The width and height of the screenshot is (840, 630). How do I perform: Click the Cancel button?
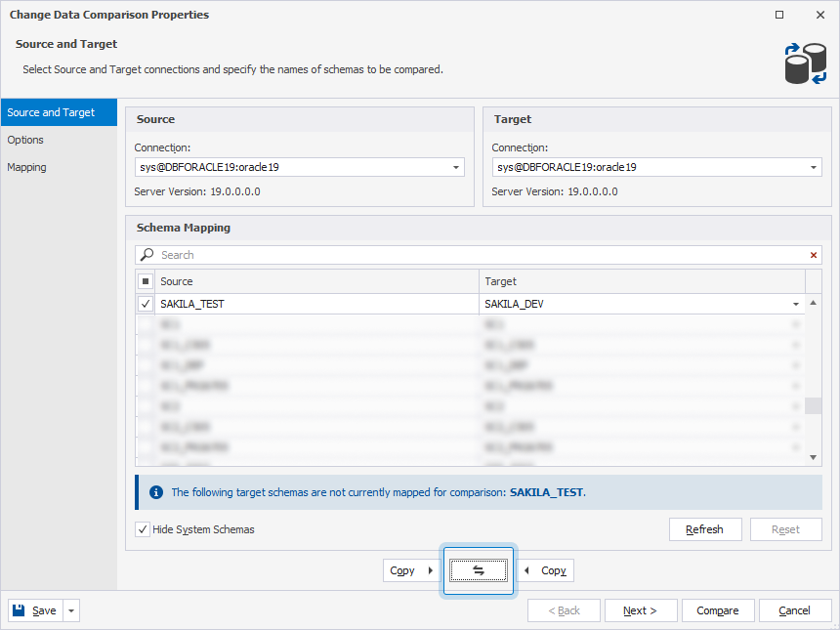[x=795, y=610]
